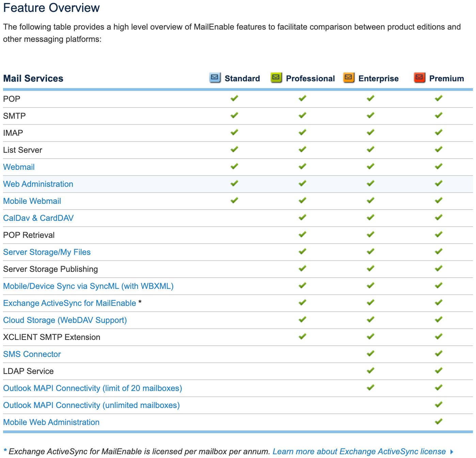Click Premium checkmark in LDAP Service row
The width and height of the screenshot is (476, 458).
[x=439, y=371]
